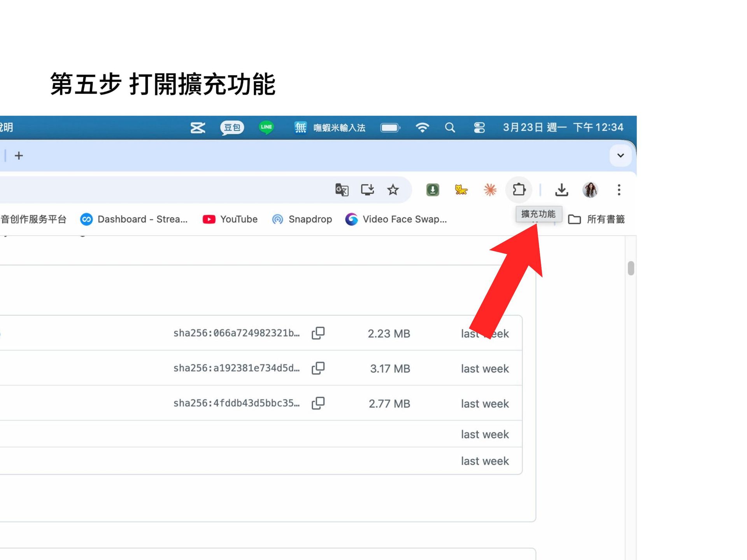
Task: Click the page vertical scrollbar thumb
Action: tap(631, 269)
